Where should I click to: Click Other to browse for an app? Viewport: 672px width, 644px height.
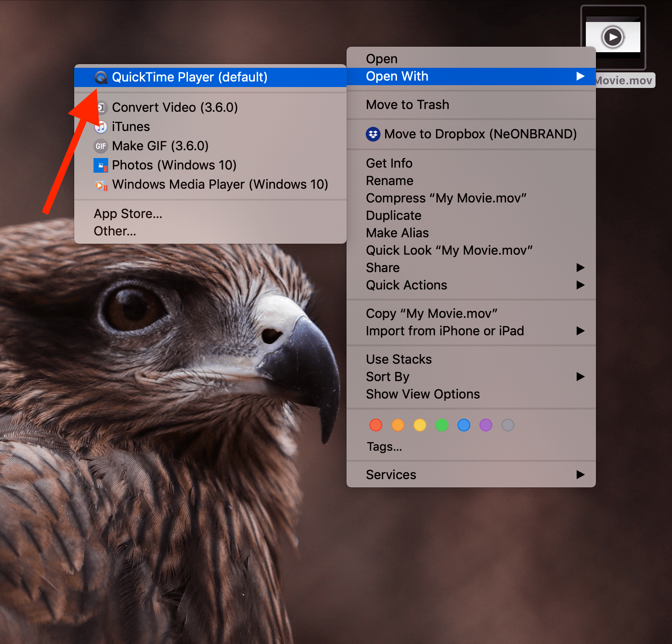tap(115, 231)
